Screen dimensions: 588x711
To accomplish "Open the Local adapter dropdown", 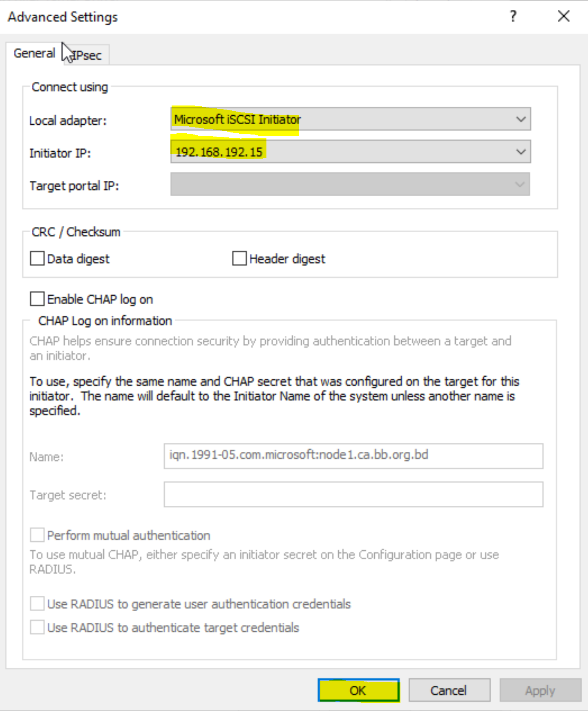I will click(x=351, y=119).
